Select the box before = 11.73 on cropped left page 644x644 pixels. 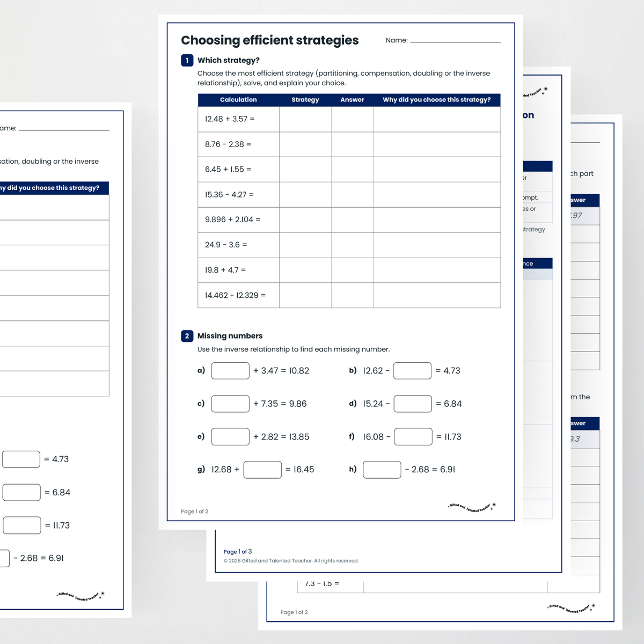pyautogui.click(x=22, y=525)
